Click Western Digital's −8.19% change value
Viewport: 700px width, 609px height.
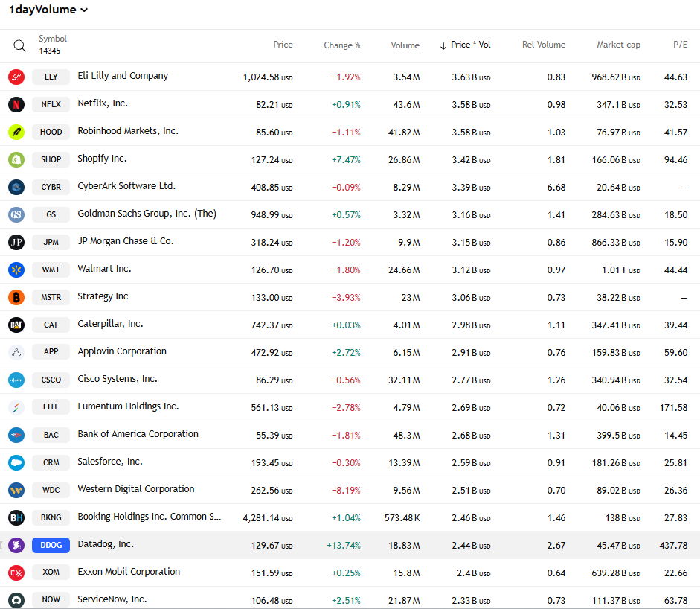(x=346, y=491)
